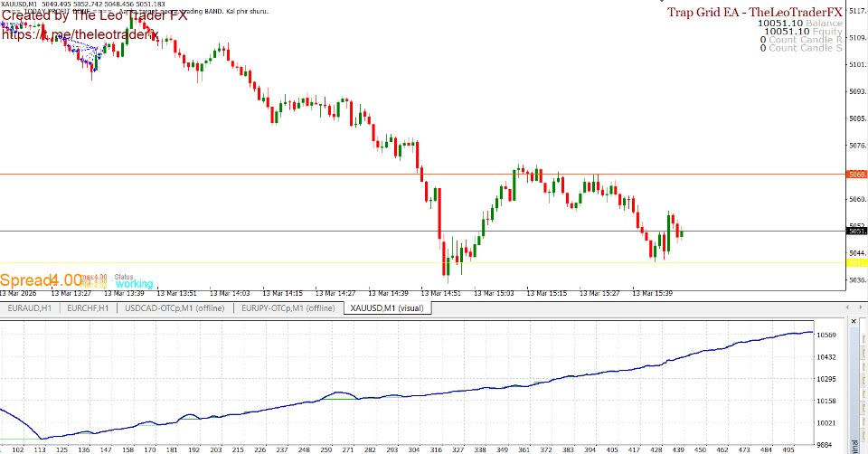Click the left chart-tabs scroll arrow
The height and width of the screenshot is (454, 868).
tap(847, 307)
